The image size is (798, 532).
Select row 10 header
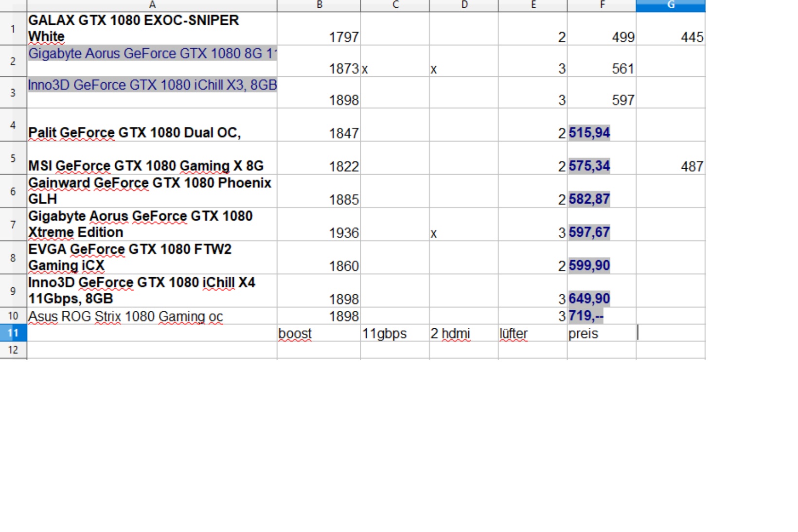click(13, 316)
